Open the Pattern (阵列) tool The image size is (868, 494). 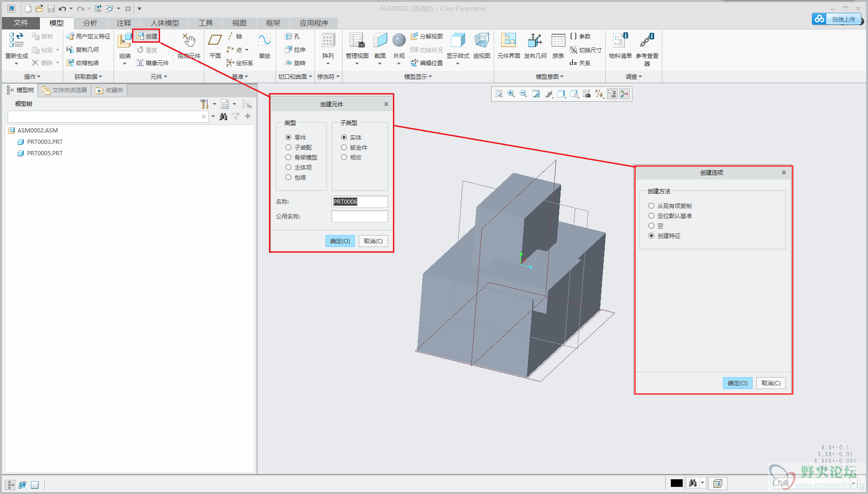tap(328, 40)
